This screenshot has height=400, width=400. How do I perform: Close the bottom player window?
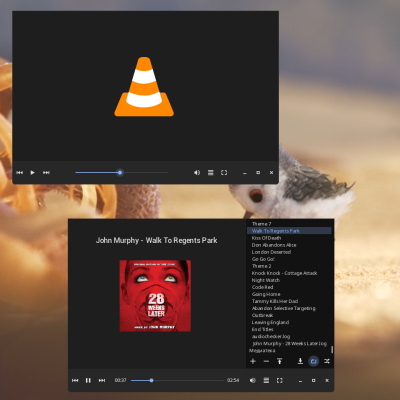click(x=327, y=380)
